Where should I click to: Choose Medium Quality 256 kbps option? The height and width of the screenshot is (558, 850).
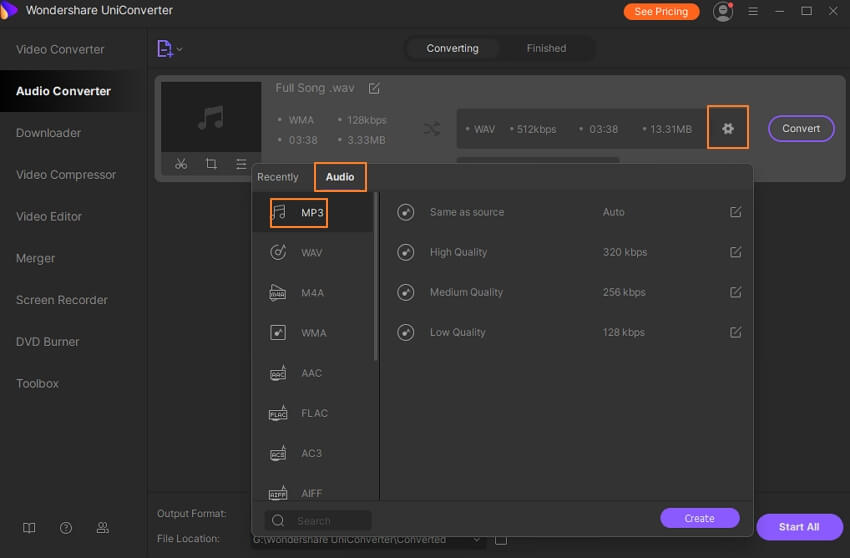[x=566, y=292]
